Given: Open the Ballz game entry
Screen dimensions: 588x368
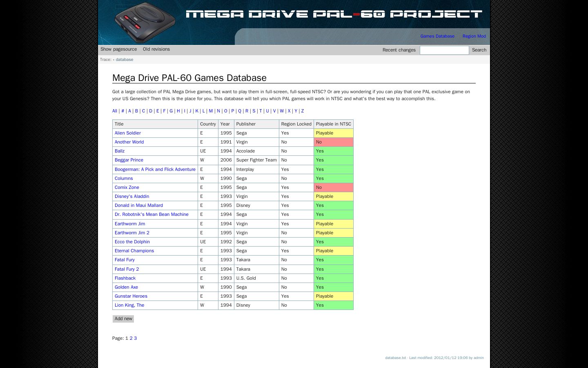Looking at the screenshot, I should [x=120, y=151].
